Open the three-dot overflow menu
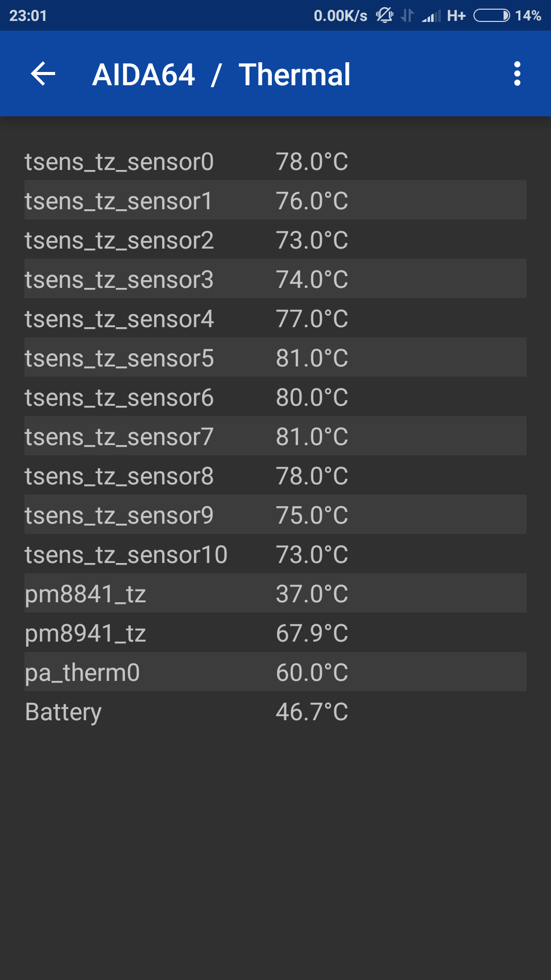This screenshot has height=980, width=551. click(x=517, y=74)
